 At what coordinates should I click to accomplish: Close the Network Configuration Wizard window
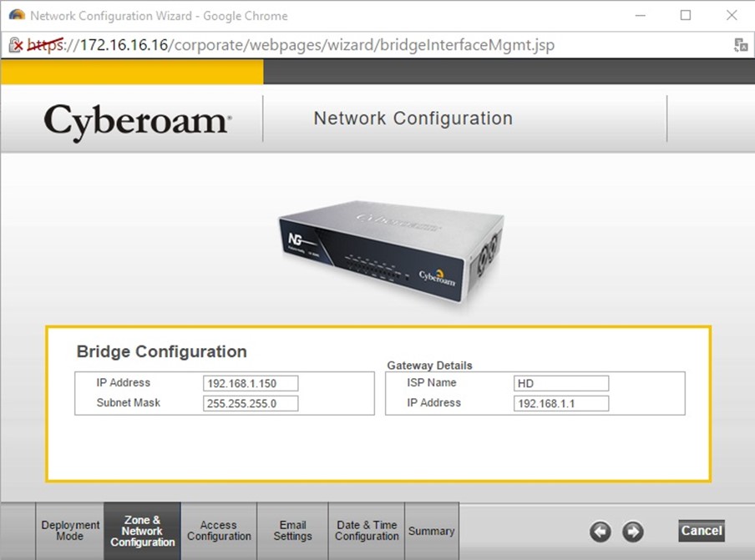(732, 15)
